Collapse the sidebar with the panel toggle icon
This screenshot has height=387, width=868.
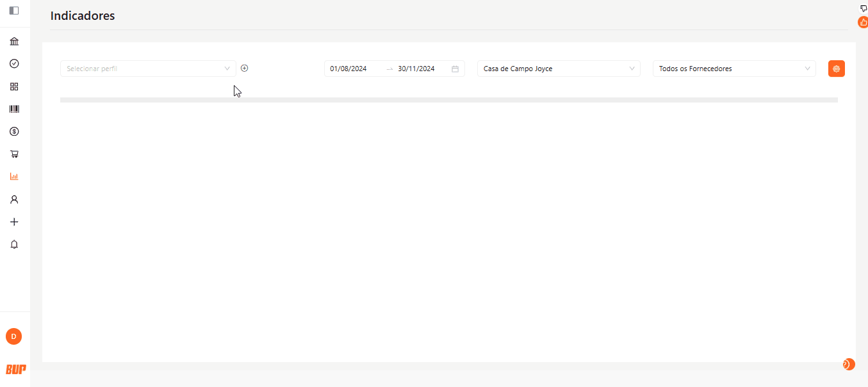(14, 10)
